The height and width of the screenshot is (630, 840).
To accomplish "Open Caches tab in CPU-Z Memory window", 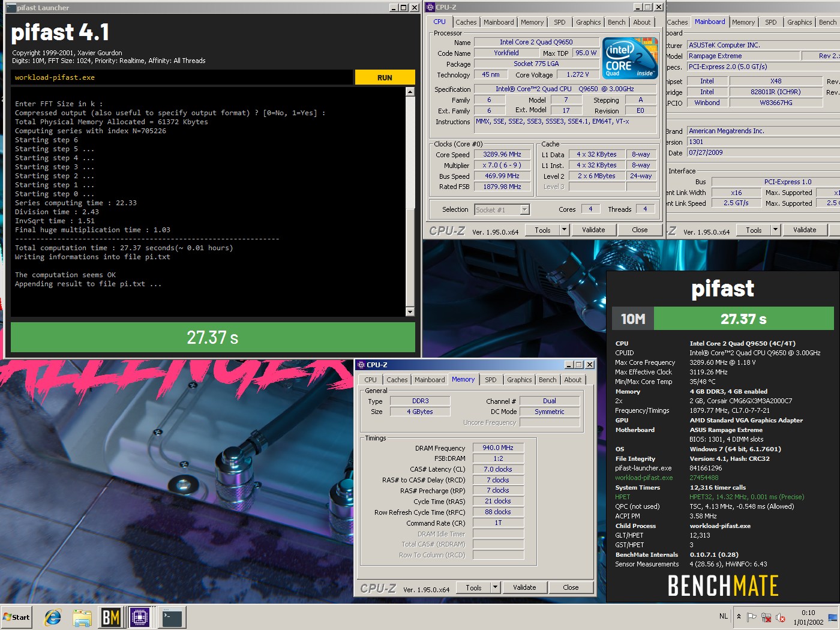I will pyautogui.click(x=397, y=380).
